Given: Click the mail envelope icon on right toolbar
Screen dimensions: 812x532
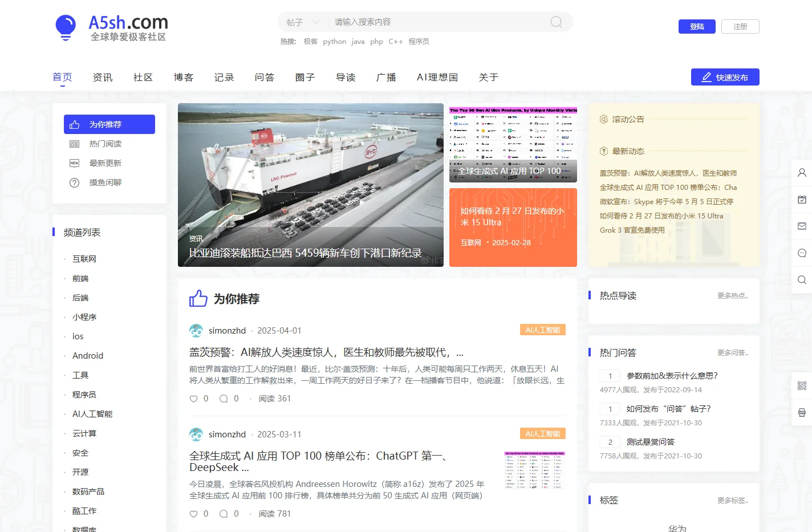Looking at the screenshot, I should 802,226.
